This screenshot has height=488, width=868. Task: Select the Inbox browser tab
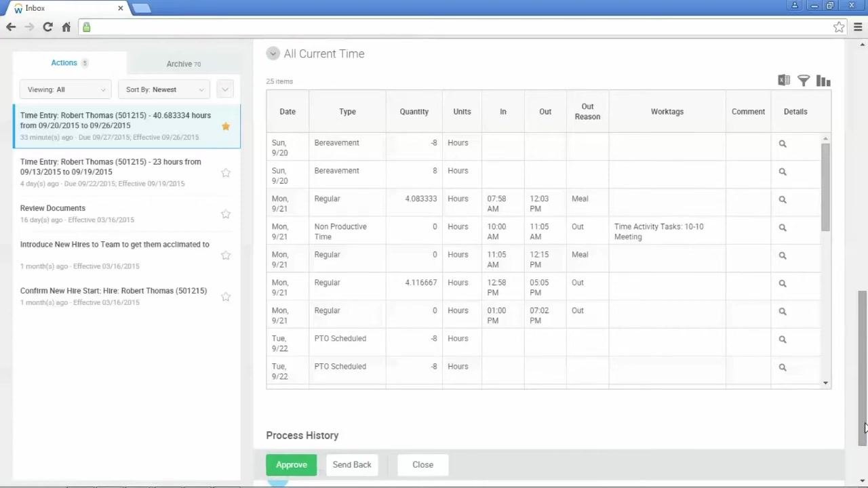coord(66,8)
